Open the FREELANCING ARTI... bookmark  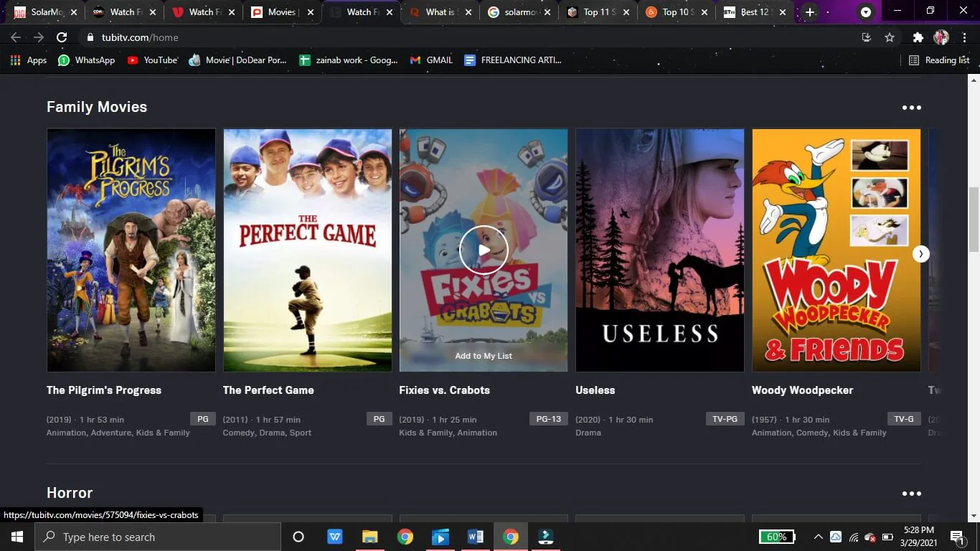coord(513,60)
